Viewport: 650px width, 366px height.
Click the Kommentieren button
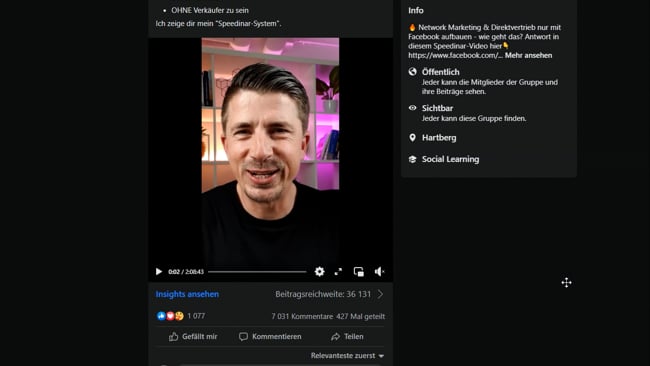pos(270,337)
